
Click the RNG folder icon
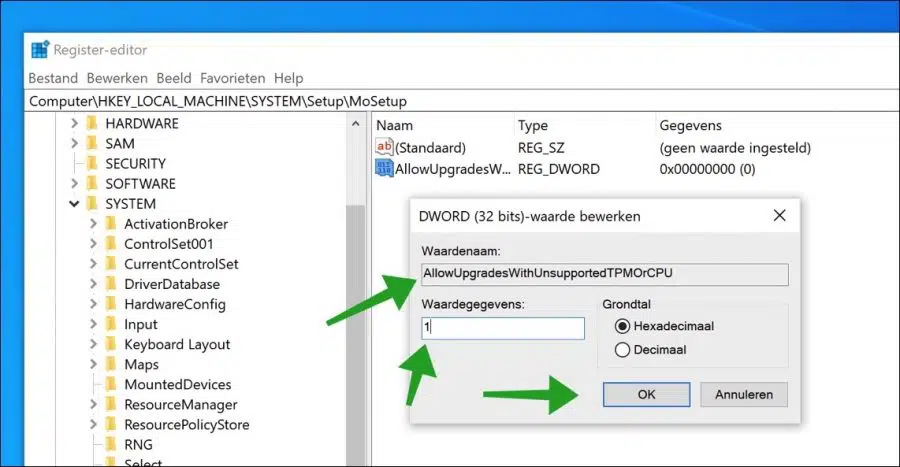coord(111,445)
